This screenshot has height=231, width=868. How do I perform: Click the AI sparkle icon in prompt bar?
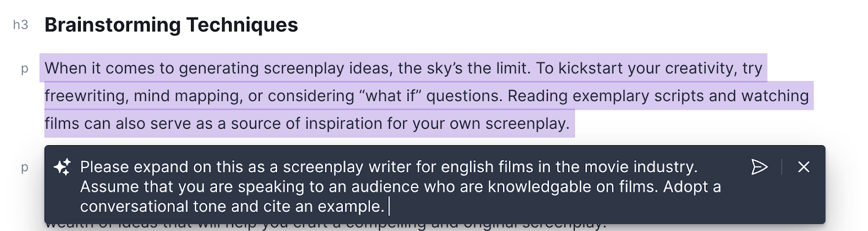coord(62,167)
